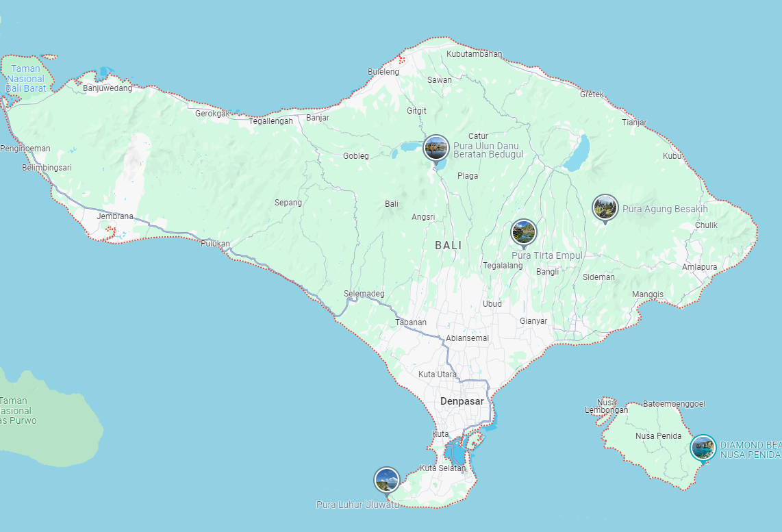
Task: Click the Amlapura town label
Action: coord(700,267)
